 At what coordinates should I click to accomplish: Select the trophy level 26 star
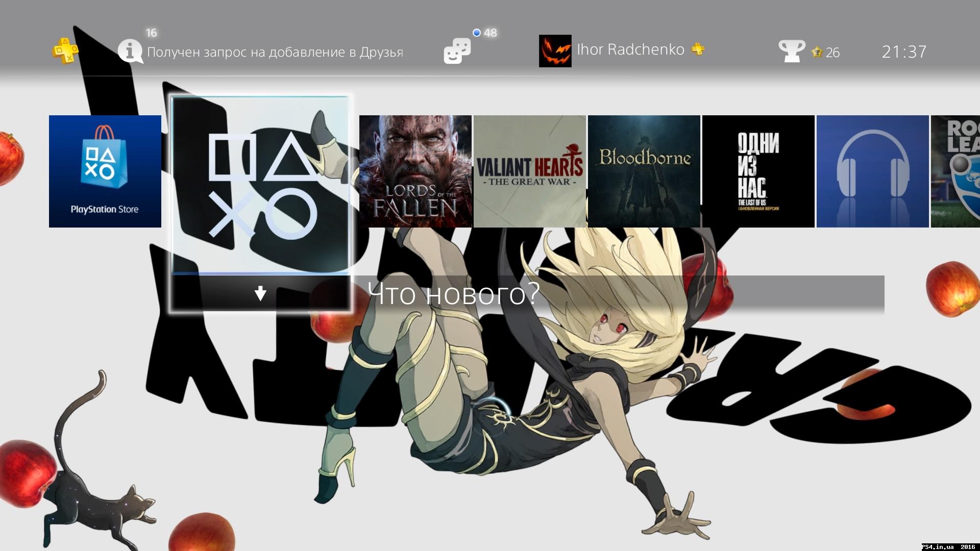(817, 52)
